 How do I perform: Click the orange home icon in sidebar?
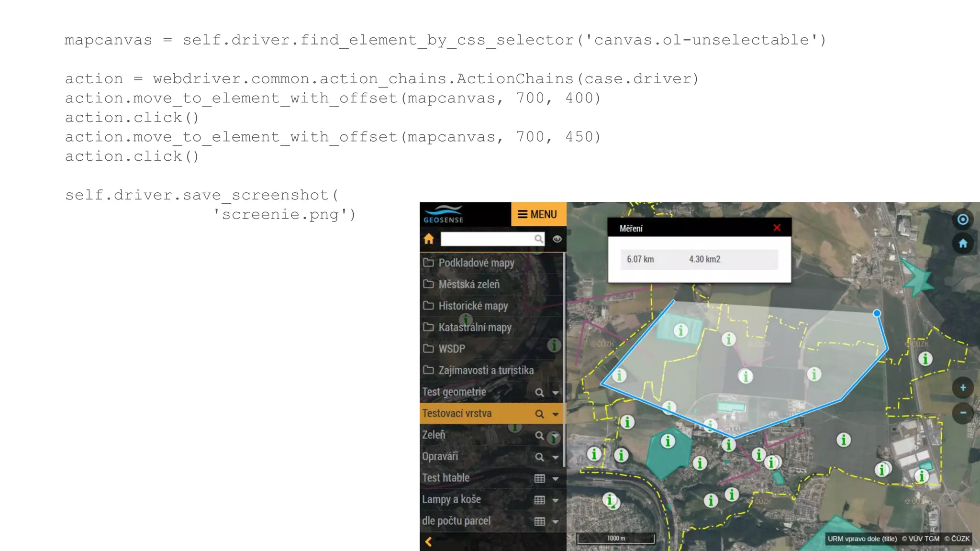coord(429,239)
